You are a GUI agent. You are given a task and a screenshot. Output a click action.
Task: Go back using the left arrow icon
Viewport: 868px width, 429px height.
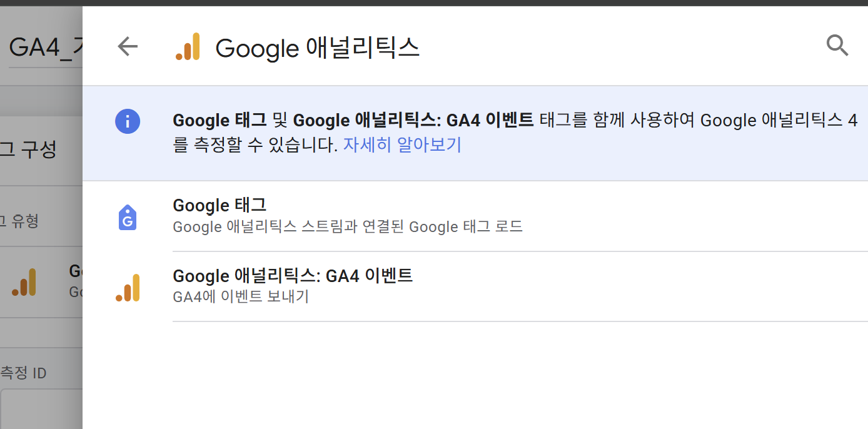[x=128, y=46]
